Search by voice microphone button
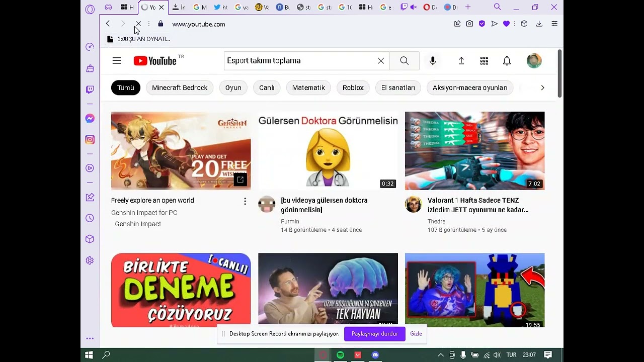 tap(433, 61)
